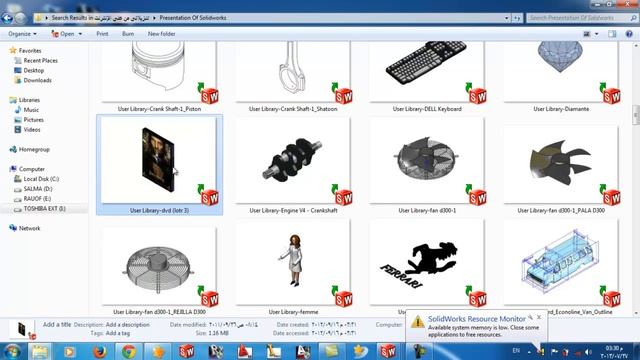The height and width of the screenshot is (360, 640).
Task: Click Burn in the toolbar
Action: pyautogui.click(x=128, y=34)
